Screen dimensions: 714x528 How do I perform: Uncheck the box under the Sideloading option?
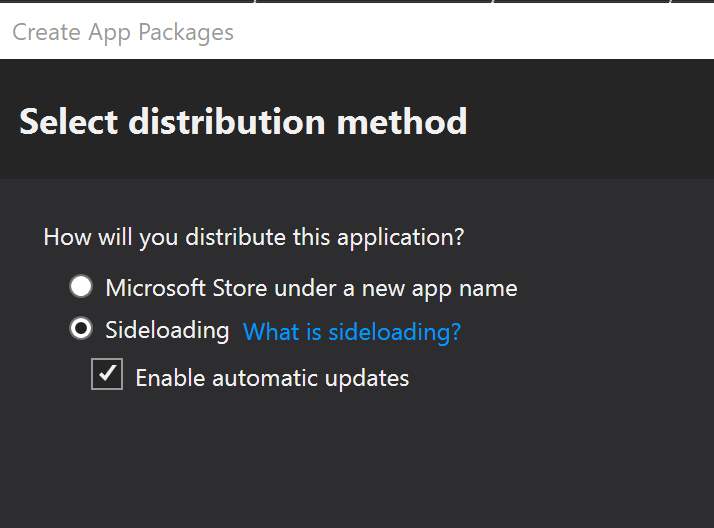pyautogui.click(x=107, y=376)
